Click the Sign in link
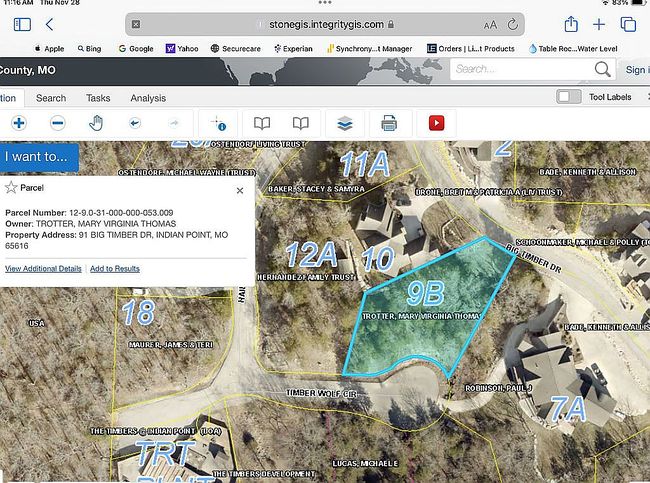Screen dimensions: 650x483 (638, 70)
